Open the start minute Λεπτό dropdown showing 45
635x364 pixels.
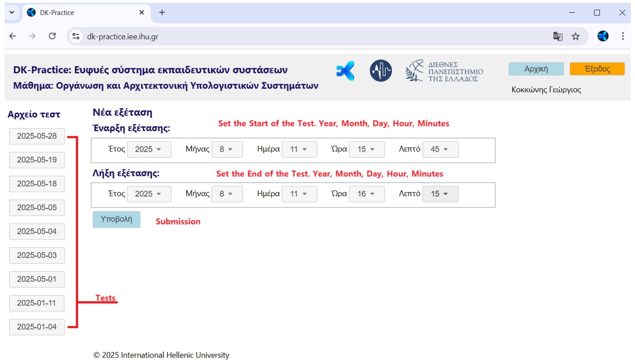440,149
